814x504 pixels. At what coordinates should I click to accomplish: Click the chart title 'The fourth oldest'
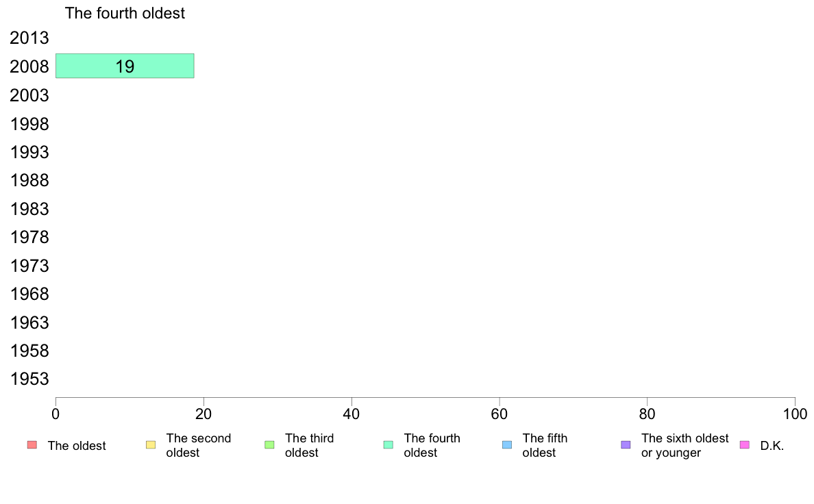125,13
